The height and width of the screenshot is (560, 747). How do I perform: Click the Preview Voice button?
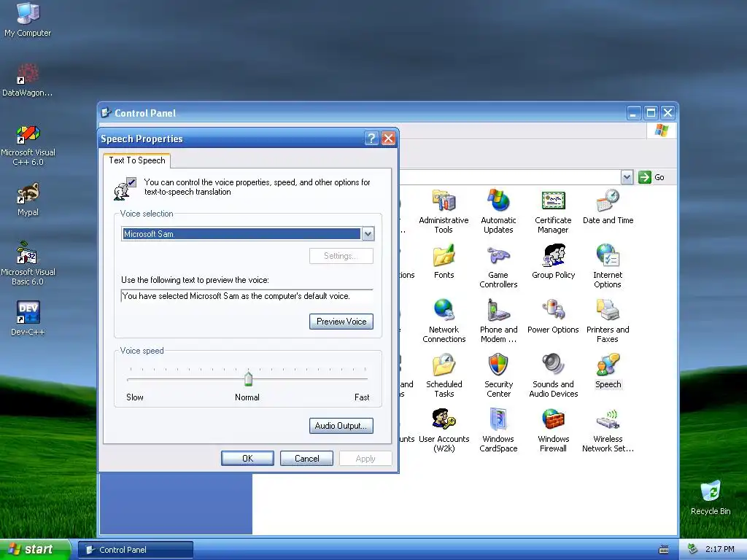coord(341,322)
